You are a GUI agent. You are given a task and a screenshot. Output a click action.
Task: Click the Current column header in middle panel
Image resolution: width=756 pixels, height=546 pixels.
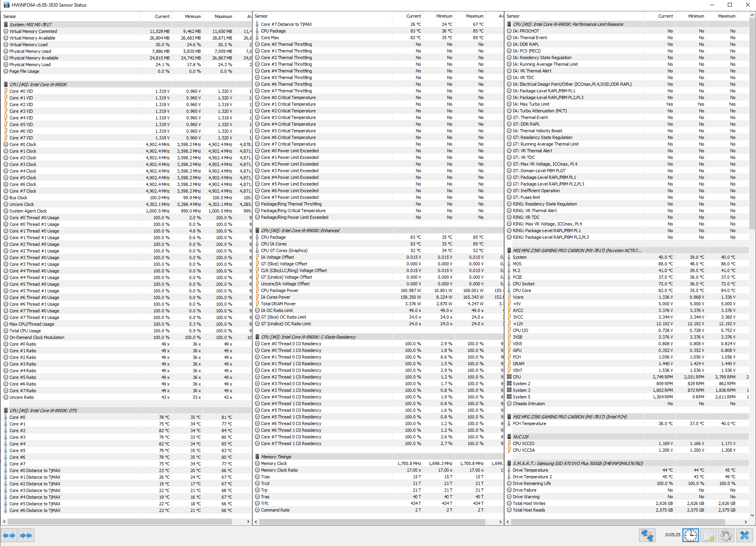413,16
